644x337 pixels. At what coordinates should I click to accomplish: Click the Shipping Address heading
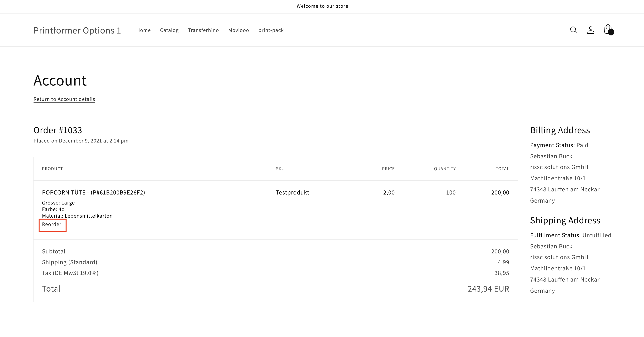tap(565, 220)
